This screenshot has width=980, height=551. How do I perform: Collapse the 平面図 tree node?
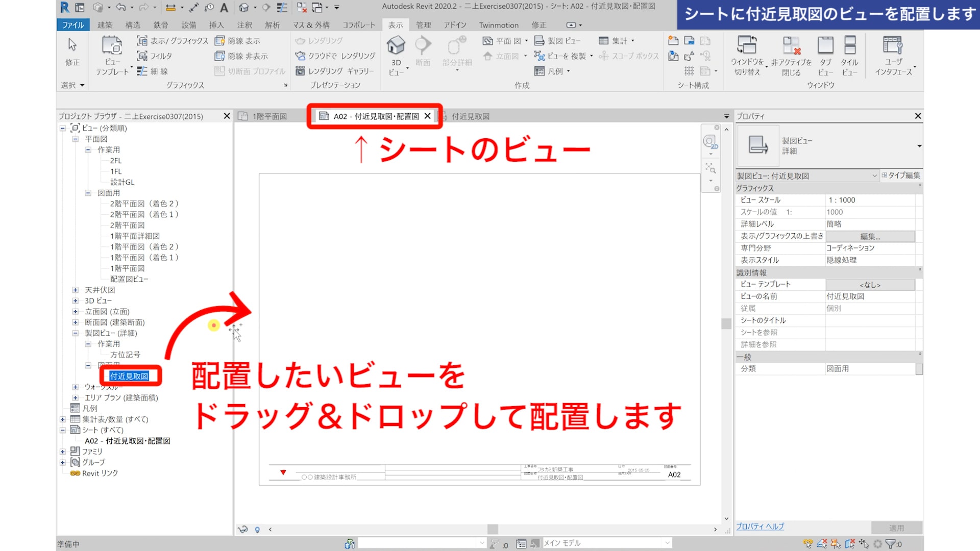pyautogui.click(x=75, y=139)
